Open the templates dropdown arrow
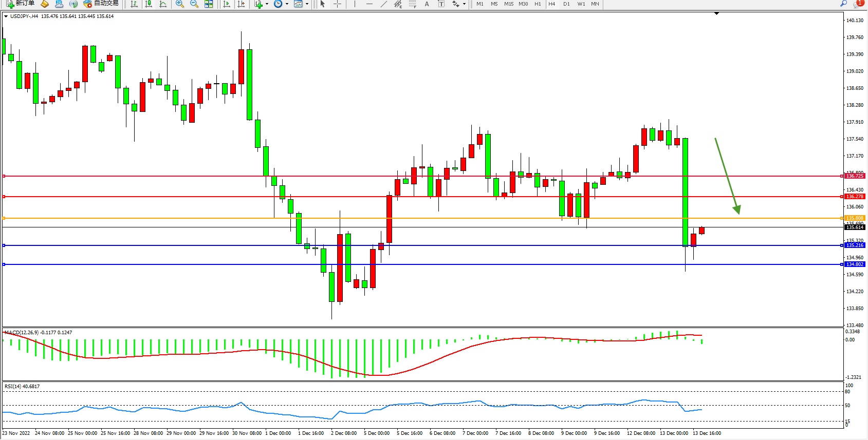 [x=307, y=4]
